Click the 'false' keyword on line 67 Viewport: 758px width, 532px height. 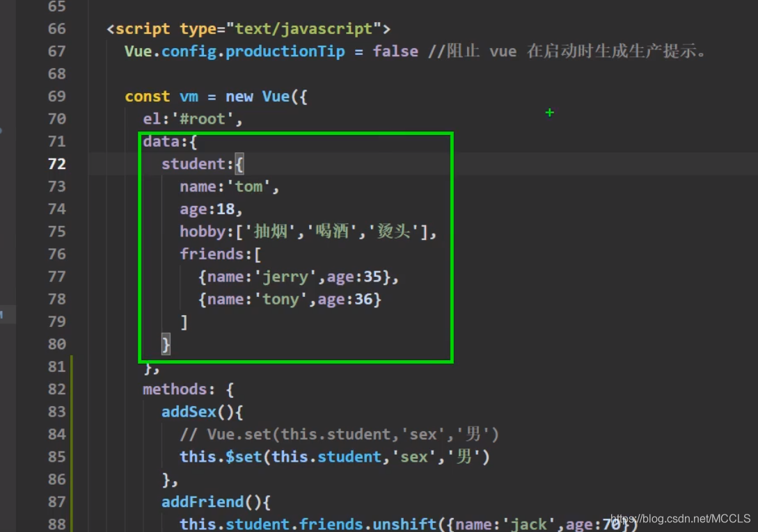[395, 51]
